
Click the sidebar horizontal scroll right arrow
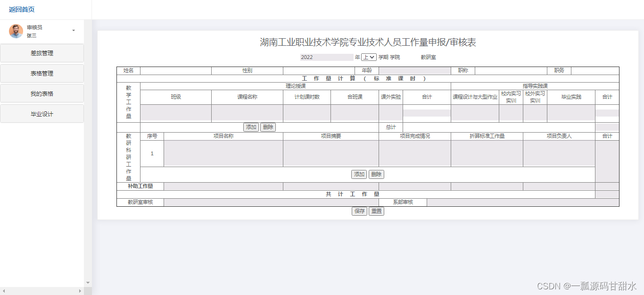click(x=80, y=291)
